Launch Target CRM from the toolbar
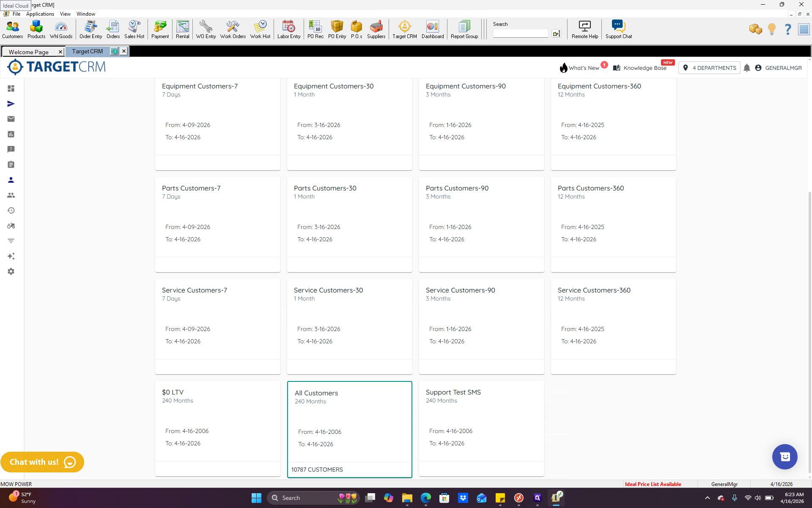This screenshot has width=812, height=508. [404, 30]
